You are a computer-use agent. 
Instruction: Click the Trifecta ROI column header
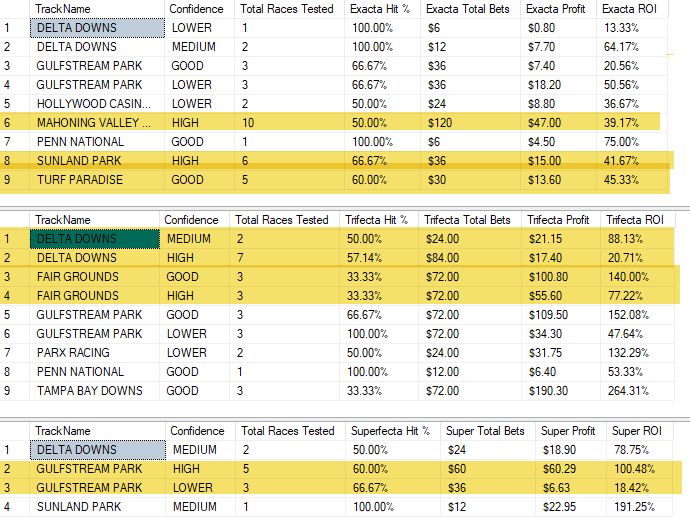(637, 220)
